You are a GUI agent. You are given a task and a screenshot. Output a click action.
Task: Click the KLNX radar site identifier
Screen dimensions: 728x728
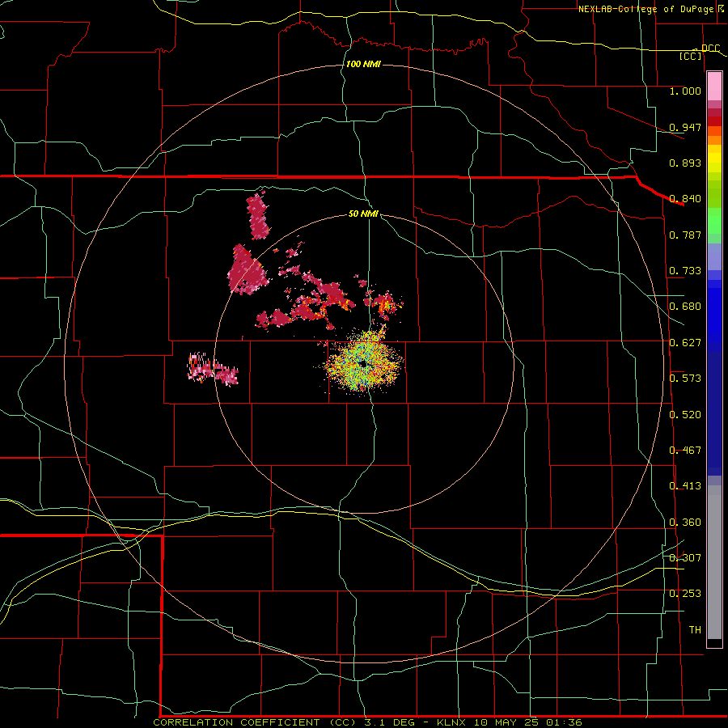(452, 722)
